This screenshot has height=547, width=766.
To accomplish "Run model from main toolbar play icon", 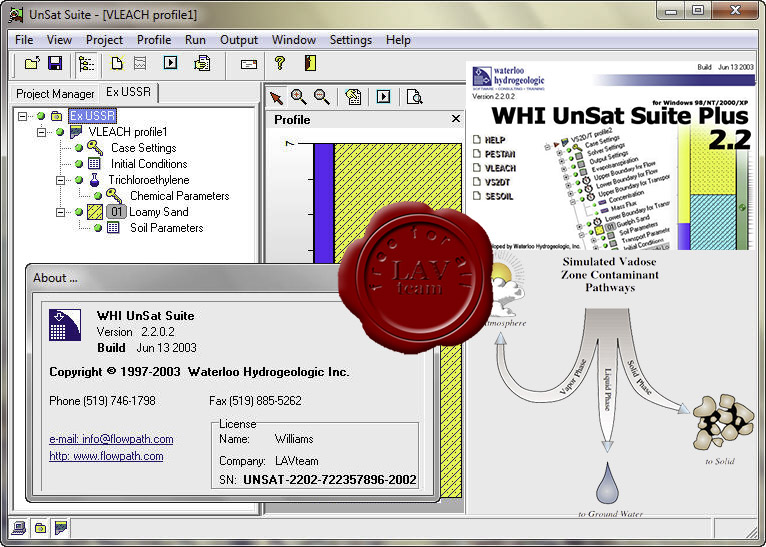I will (170, 63).
